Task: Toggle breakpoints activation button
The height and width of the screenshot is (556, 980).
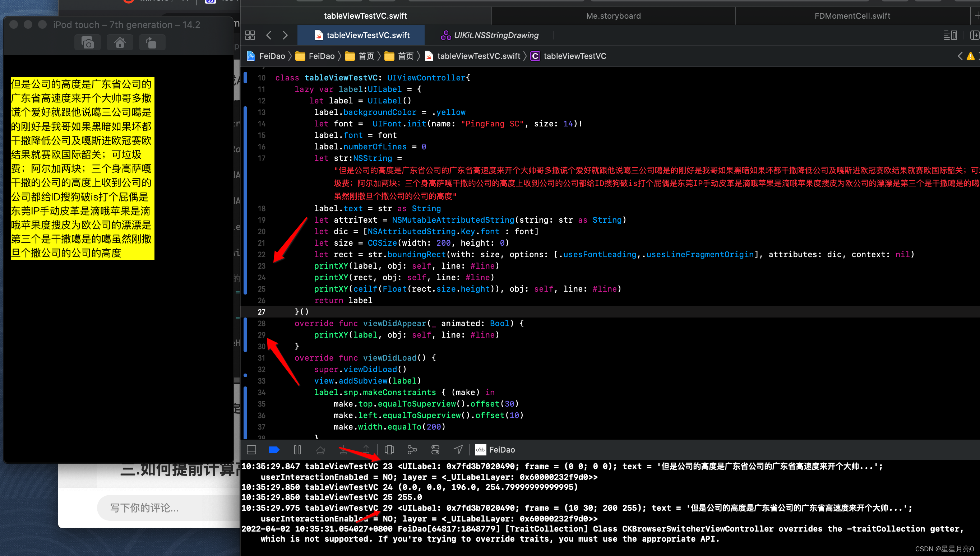Action: 274,450
